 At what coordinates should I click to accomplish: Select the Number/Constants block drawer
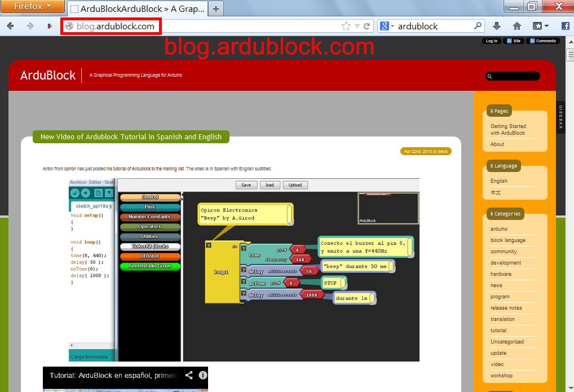150,217
